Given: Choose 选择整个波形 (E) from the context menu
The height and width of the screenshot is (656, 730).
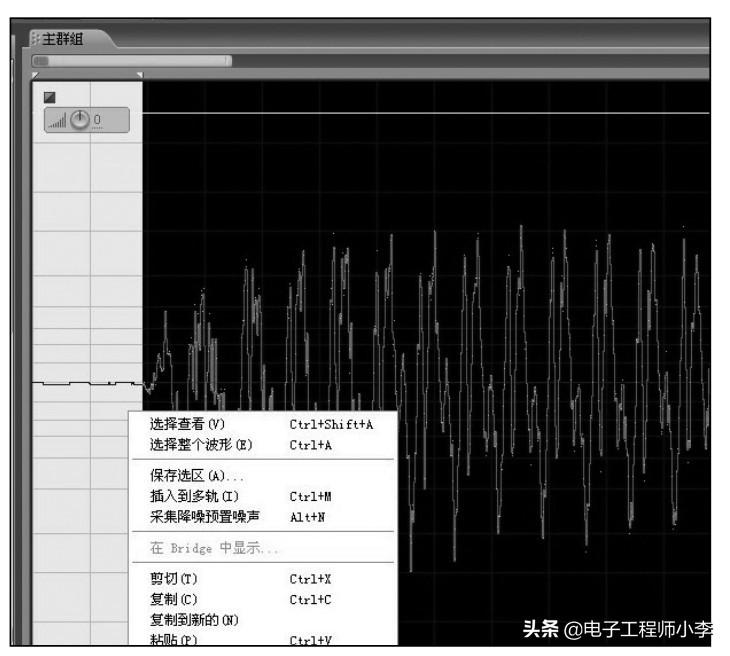Looking at the screenshot, I should (x=263, y=445).
